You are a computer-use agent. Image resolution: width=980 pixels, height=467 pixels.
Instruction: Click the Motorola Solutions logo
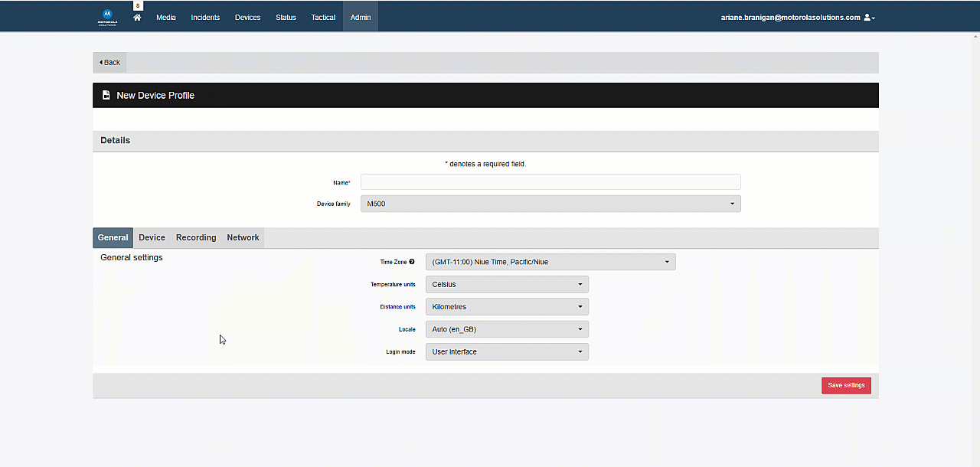[x=107, y=16]
